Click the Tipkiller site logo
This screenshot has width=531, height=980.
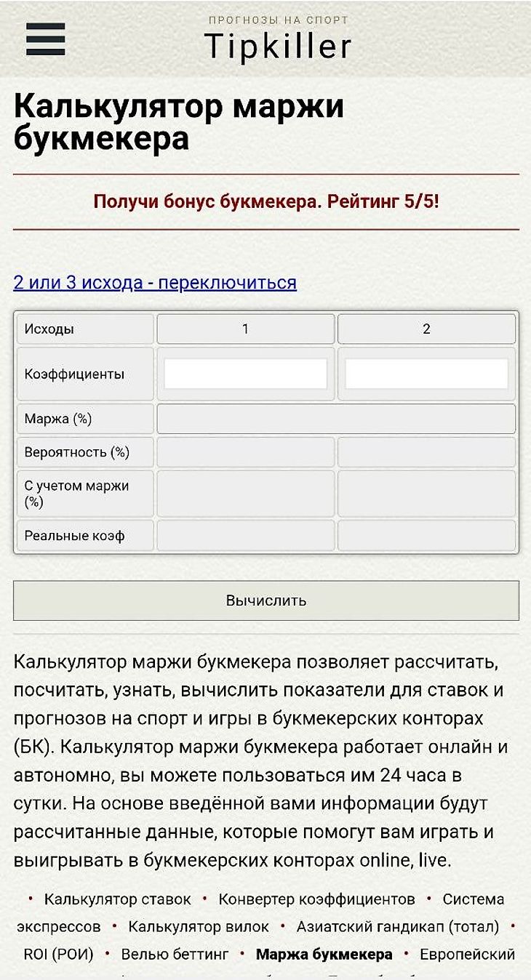(278, 39)
